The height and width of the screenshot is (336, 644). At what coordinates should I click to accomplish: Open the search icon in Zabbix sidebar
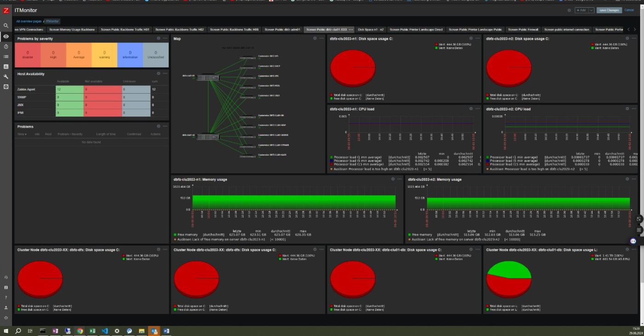(6, 26)
